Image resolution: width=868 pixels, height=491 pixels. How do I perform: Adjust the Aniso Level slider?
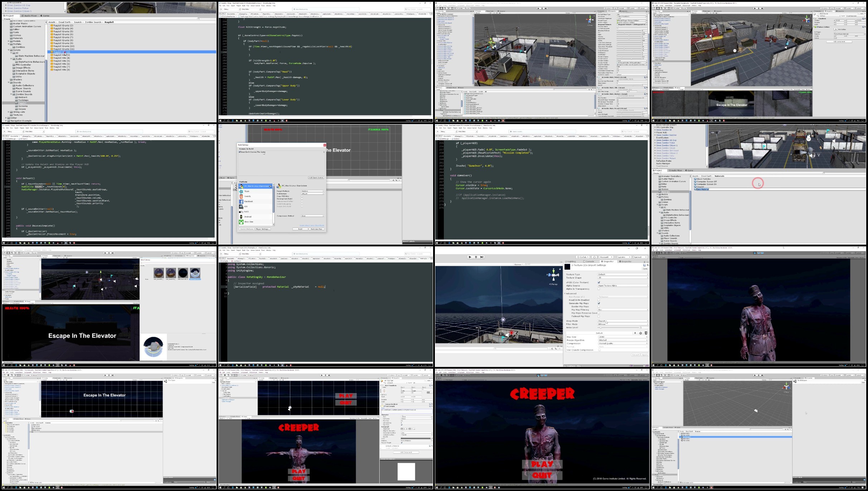618,328
